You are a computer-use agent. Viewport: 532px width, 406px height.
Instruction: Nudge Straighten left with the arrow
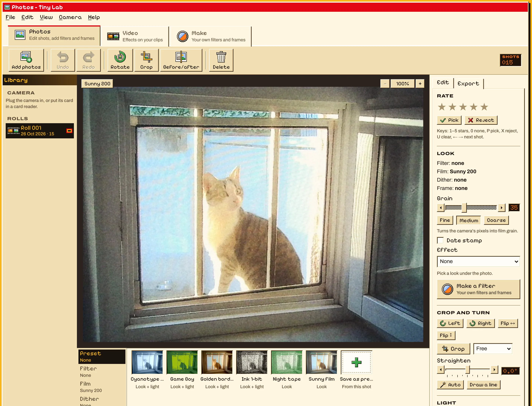click(441, 369)
